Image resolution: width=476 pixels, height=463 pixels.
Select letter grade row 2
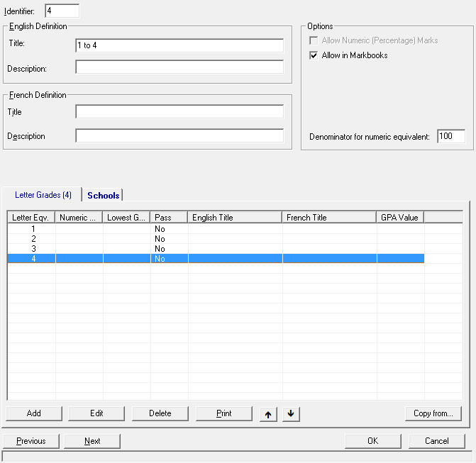(33, 239)
